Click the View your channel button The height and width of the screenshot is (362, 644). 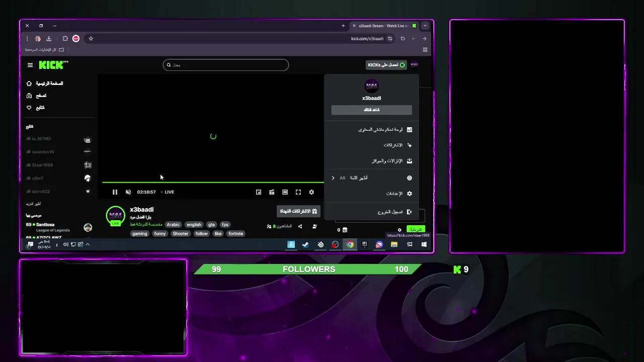(x=371, y=110)
